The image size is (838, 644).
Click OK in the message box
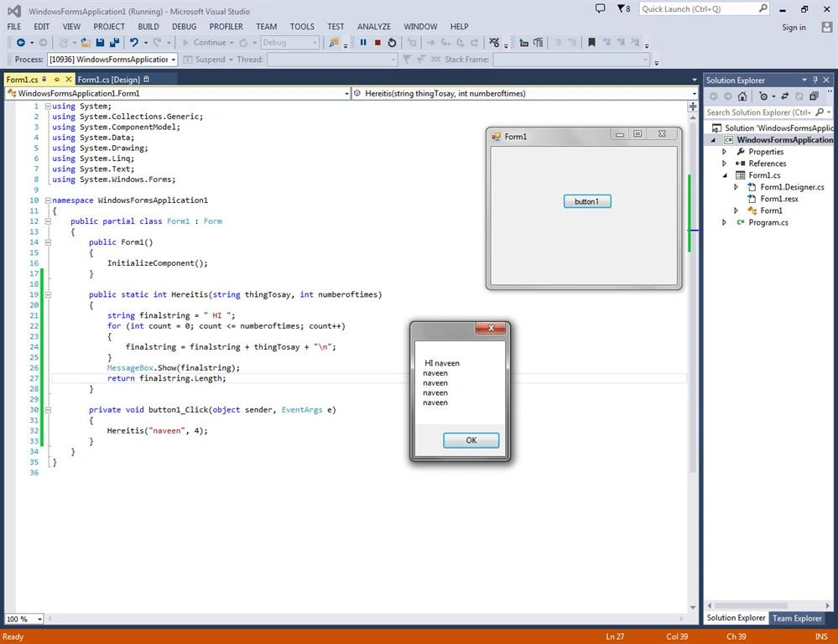(x=471, y=440)
